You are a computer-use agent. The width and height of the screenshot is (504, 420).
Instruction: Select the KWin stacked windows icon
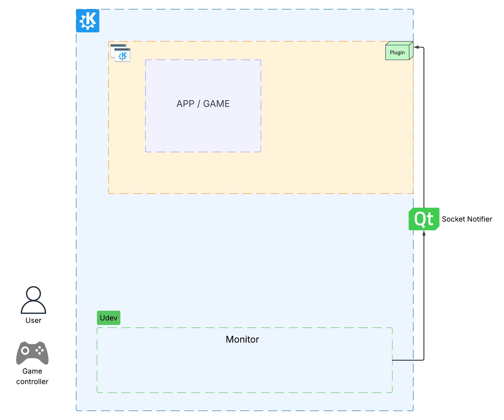121,53
